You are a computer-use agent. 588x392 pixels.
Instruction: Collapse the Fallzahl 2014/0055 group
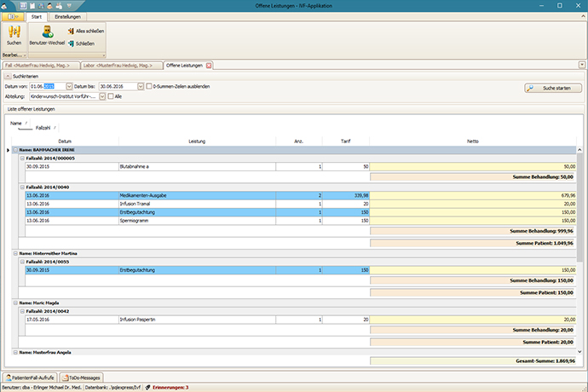22,262
